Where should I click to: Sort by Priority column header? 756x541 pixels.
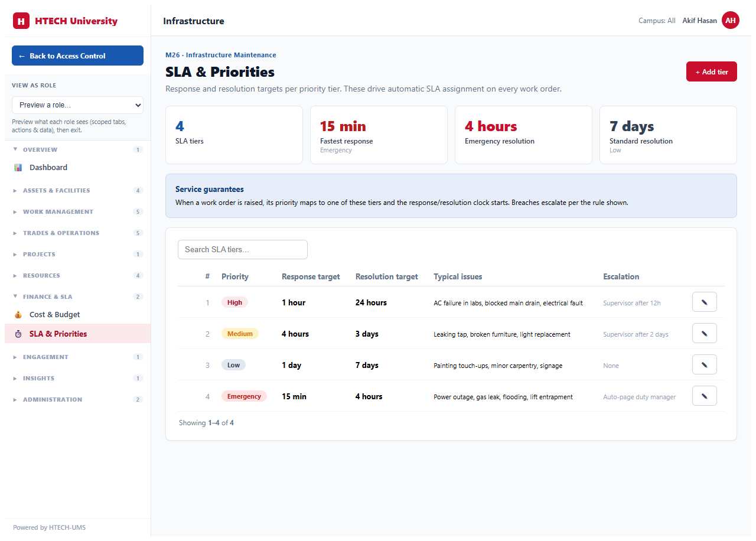coord(235,276)
